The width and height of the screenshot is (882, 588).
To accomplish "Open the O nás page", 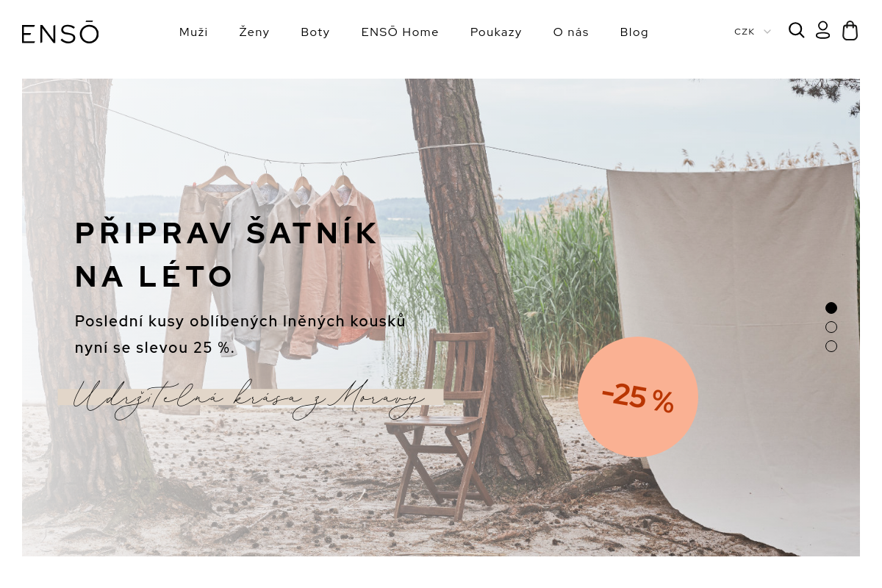I will [571, 32].
